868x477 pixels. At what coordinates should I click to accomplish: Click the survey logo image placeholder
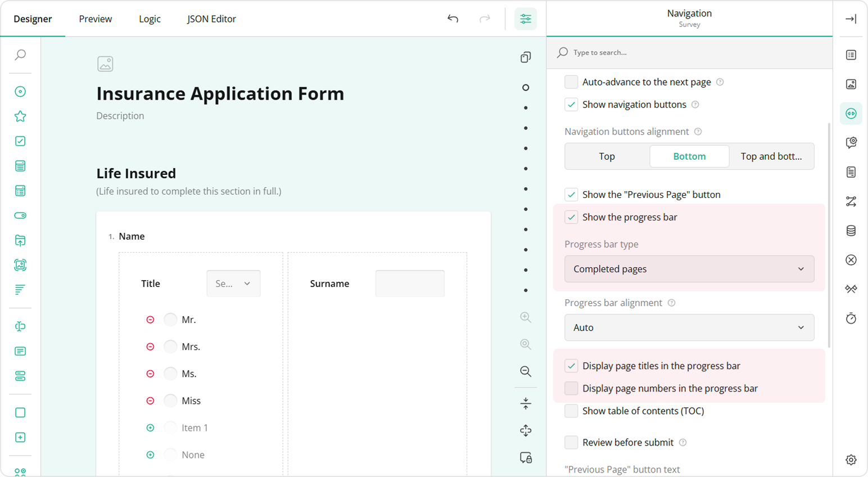coord(105,64)
